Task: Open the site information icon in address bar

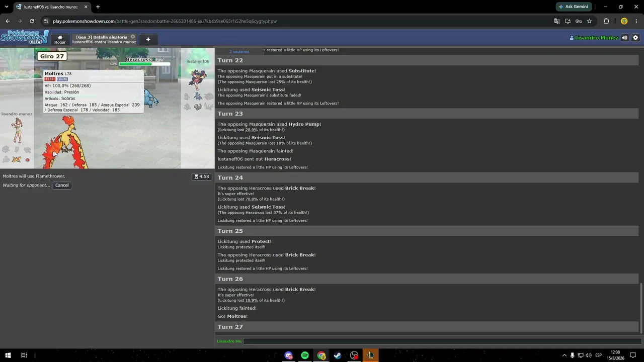Action: pos(46,21)
